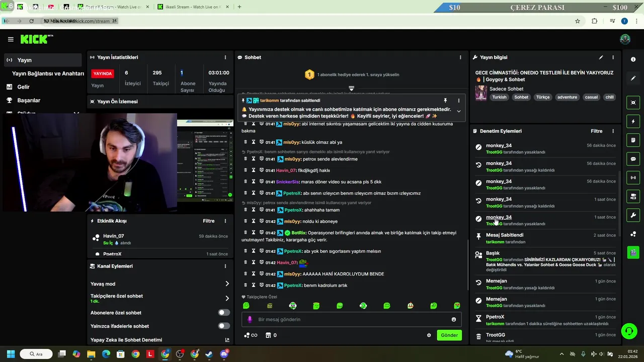Collapse the pinned message chevron
Viewport: 644px width, 362px height.
tap(458, 111)
